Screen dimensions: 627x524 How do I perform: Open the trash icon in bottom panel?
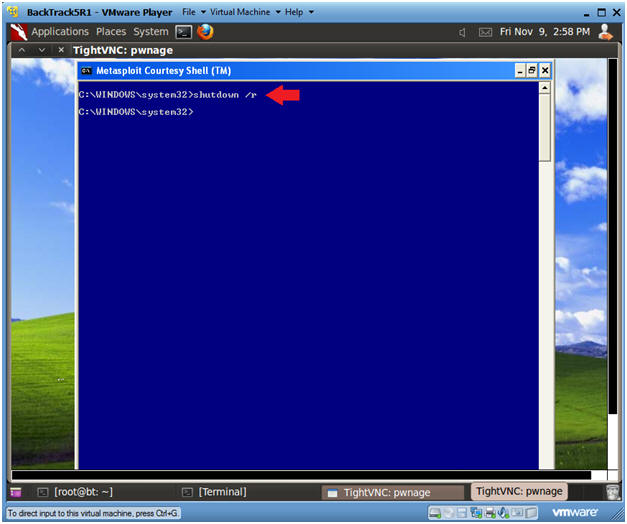612,492
